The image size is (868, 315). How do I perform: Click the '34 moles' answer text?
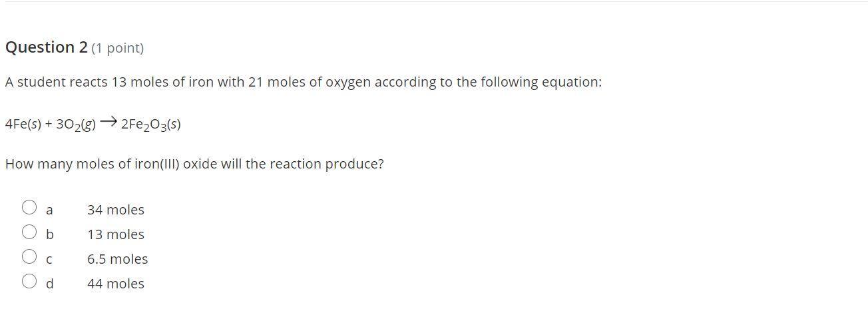tap(116, 210)
